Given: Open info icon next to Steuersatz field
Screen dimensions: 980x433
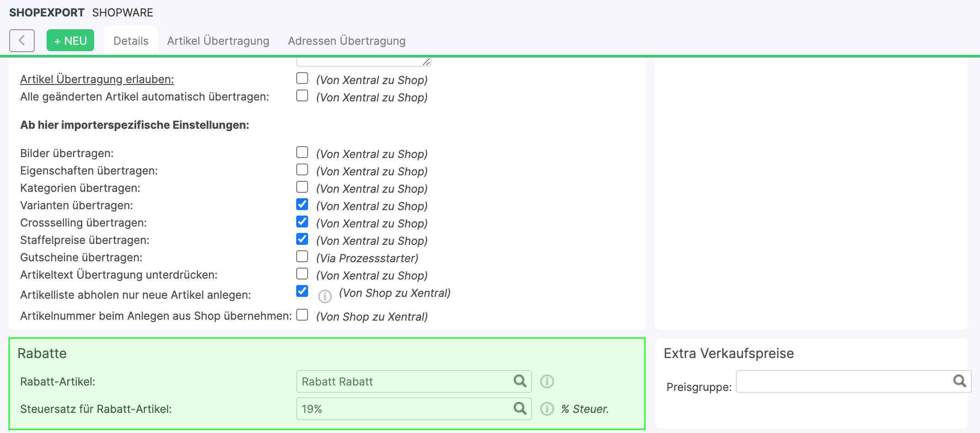Looking at the screenshot, I should point(547,409).
